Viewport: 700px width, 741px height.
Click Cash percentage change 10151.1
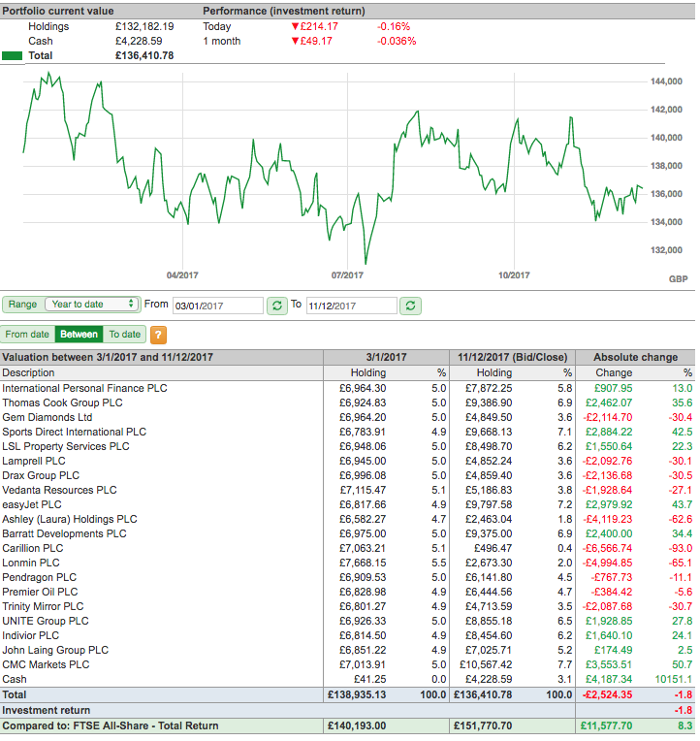tap(674, 679)
